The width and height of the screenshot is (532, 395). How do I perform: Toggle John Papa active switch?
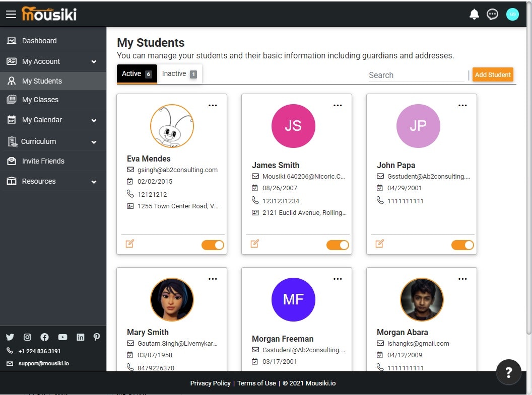[462, 245]
